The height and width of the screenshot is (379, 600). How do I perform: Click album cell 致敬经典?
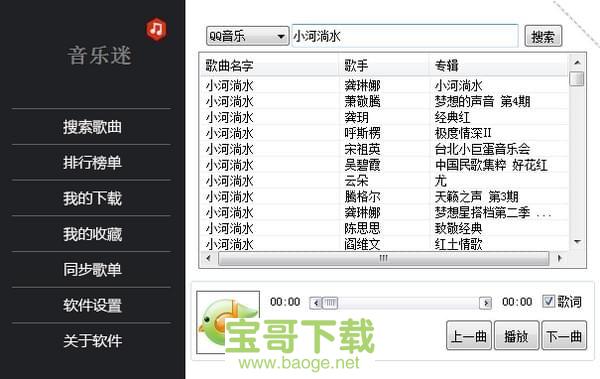(458, 229)
